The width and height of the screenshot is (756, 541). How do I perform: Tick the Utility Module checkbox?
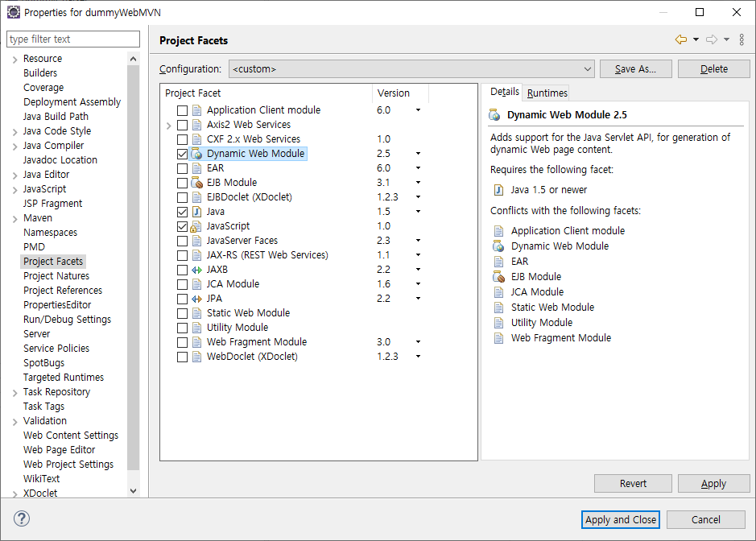coord(182,328)
